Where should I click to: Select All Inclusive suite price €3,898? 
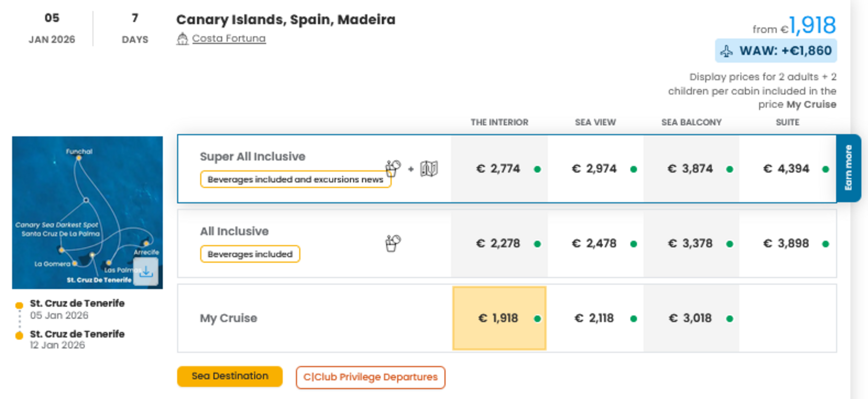point(786,243)
